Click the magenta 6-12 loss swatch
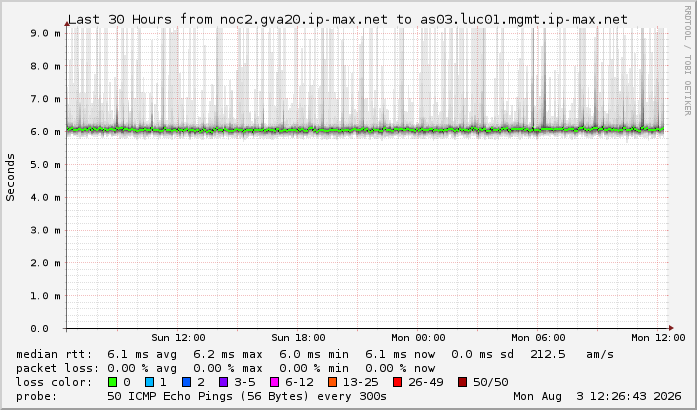 pyautogui.click(x=275, y=382)
